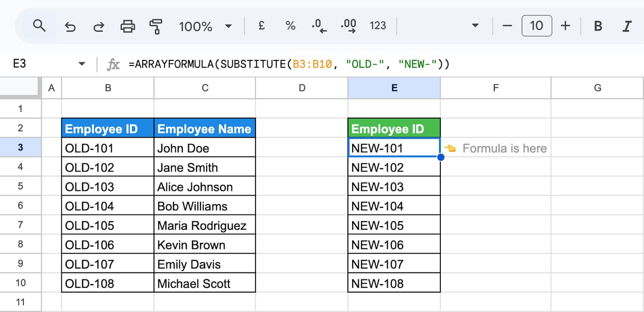Format as currency with pound icon
Viewport: 644px width, 312px height.
pos(262,25)
